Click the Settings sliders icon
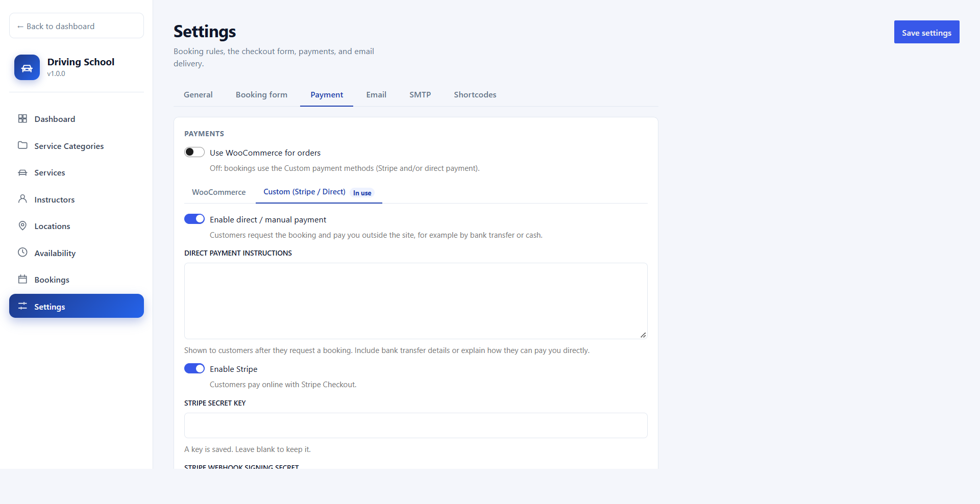 click(x=22, y=306)
